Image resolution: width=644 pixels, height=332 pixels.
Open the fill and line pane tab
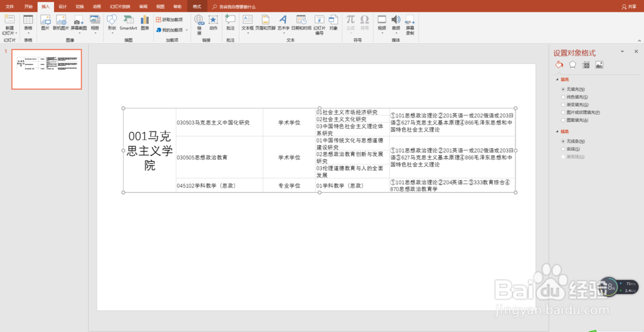point(558,64)
